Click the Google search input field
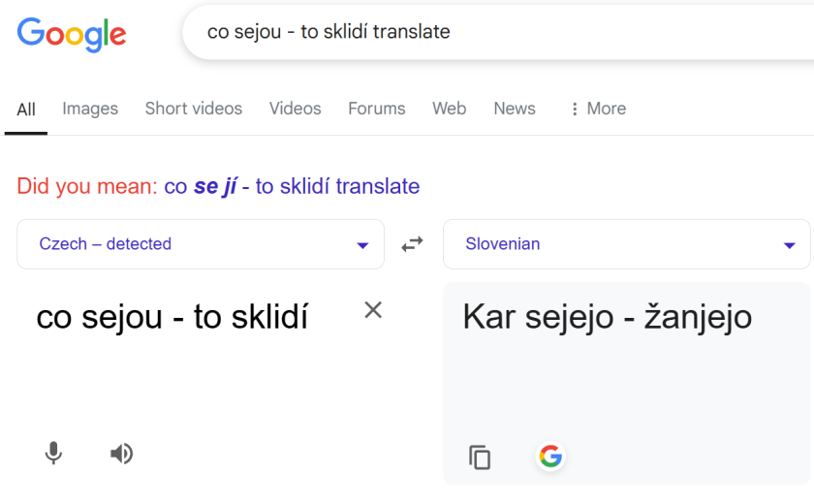This screenshot has height=504, width=814. coord(485,32)
